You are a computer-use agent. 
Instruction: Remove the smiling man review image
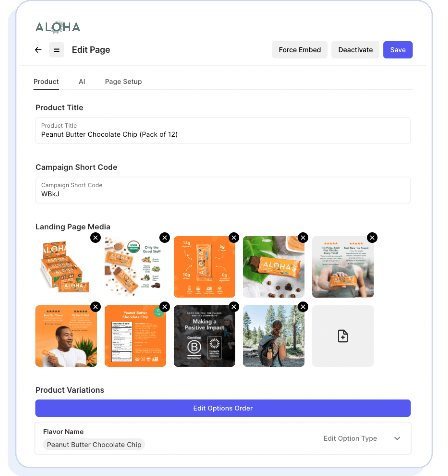click(95, 307)
